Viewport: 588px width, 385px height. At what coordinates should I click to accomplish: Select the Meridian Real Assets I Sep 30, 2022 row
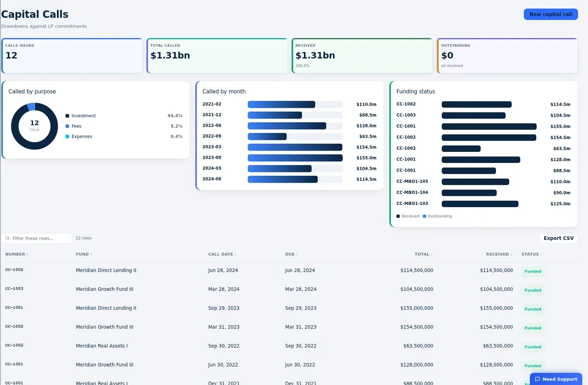pyautogui.click(x=289, y=346)
